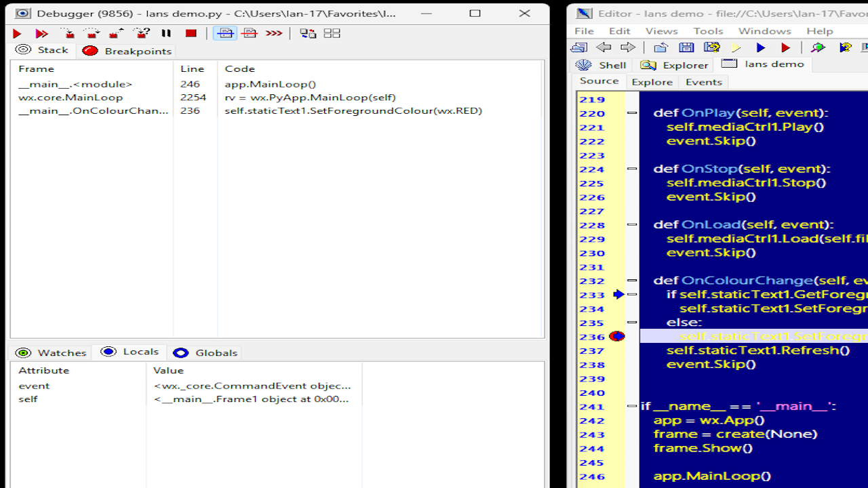
Task: Remove the breakpoint marker on line 236
Action: pyautogui.click(x=616, y=336)
